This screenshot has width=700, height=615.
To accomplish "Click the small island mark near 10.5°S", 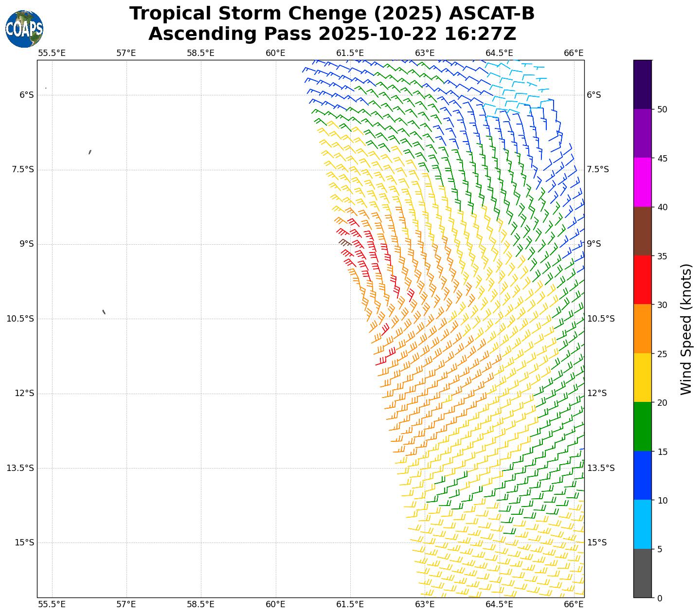I will (104, 312).
